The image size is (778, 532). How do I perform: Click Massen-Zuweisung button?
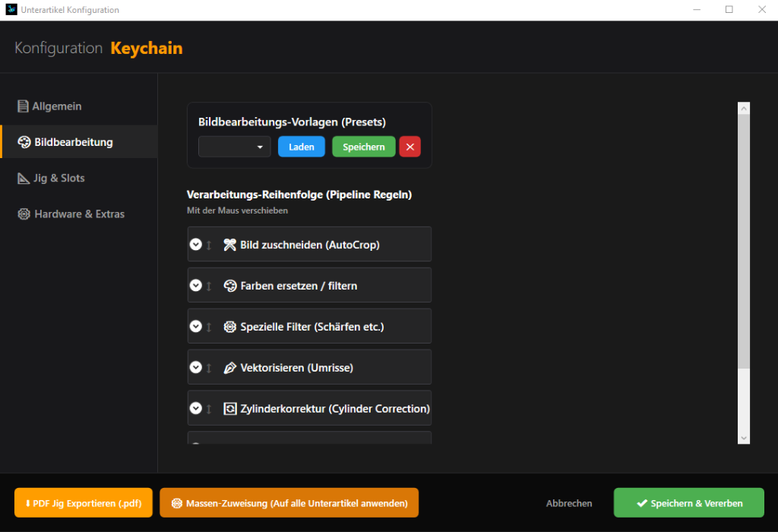point(289,502)
